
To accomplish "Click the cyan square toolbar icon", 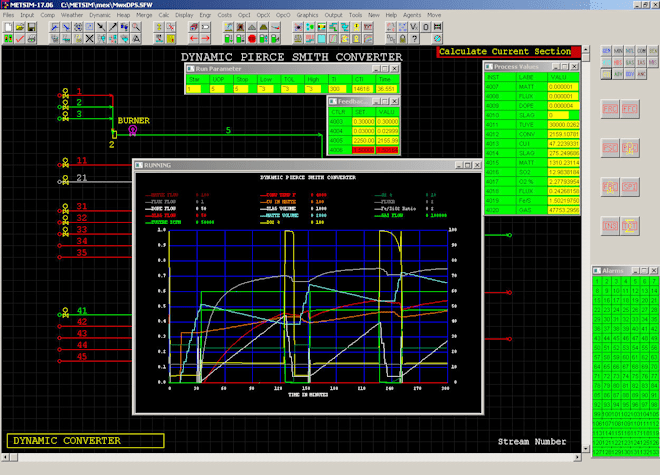I will (321, 39).
